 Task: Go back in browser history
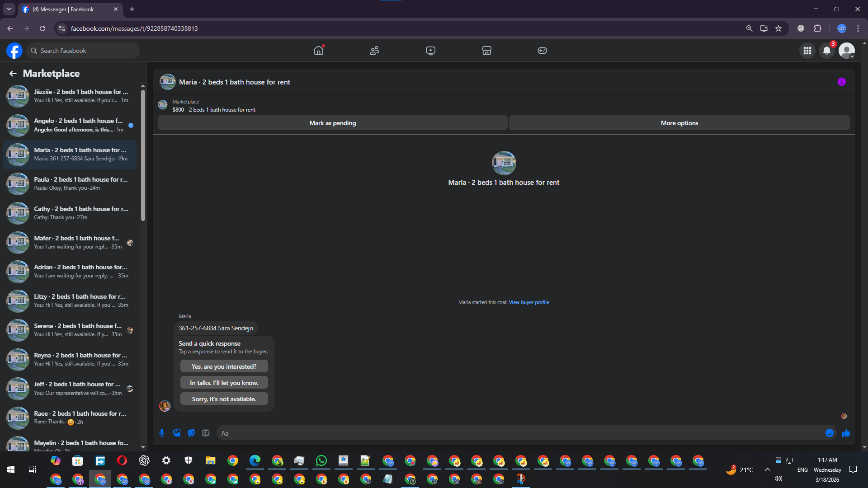point(10,28)
